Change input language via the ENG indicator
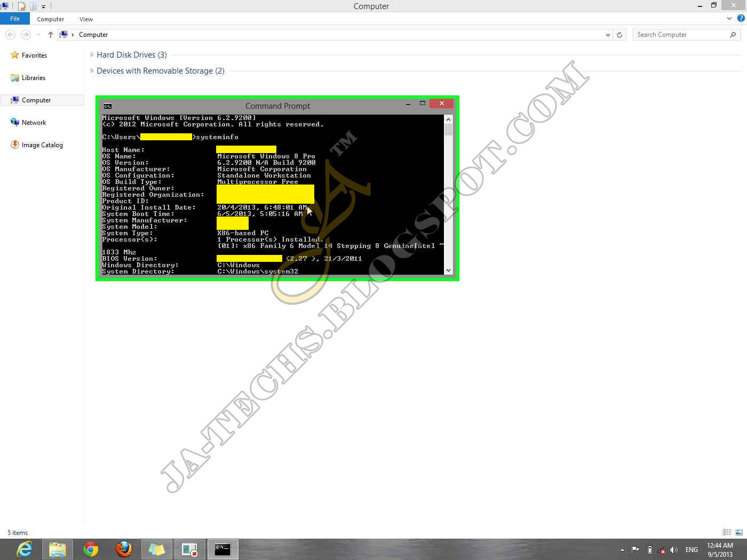The height and width of the screenshot is (560, 747). [x=692, y=549]
